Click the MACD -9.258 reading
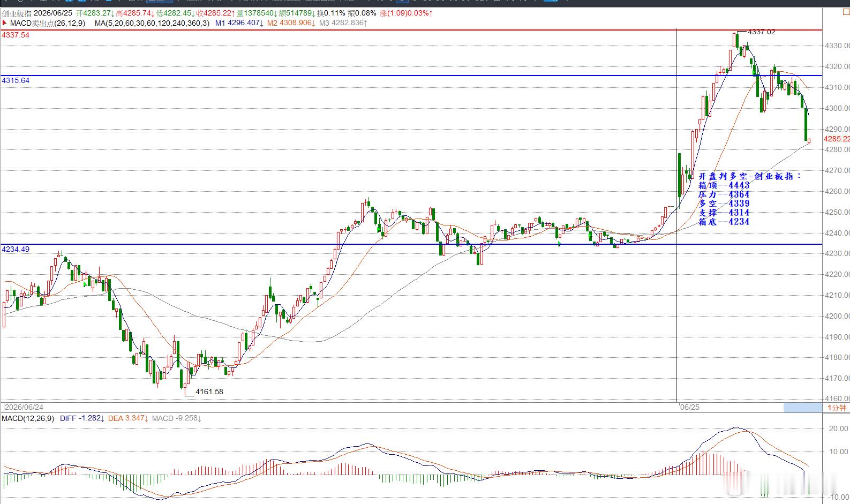 pos(177,418)
